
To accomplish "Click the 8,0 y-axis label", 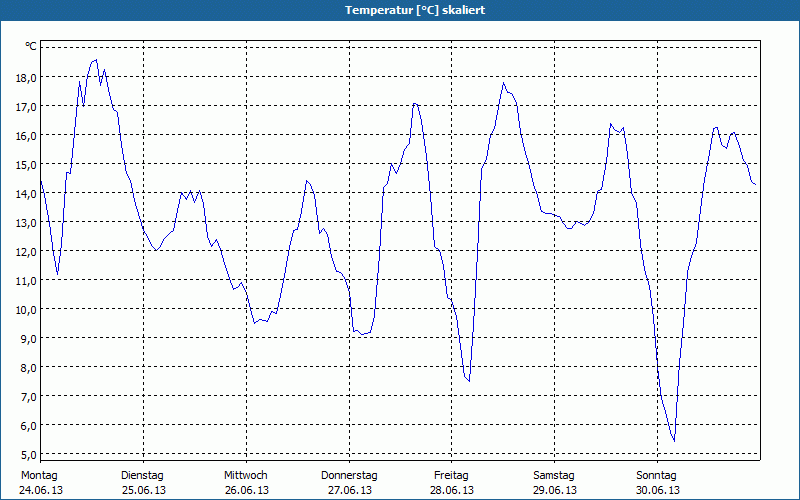I will (x=29, y=367).
